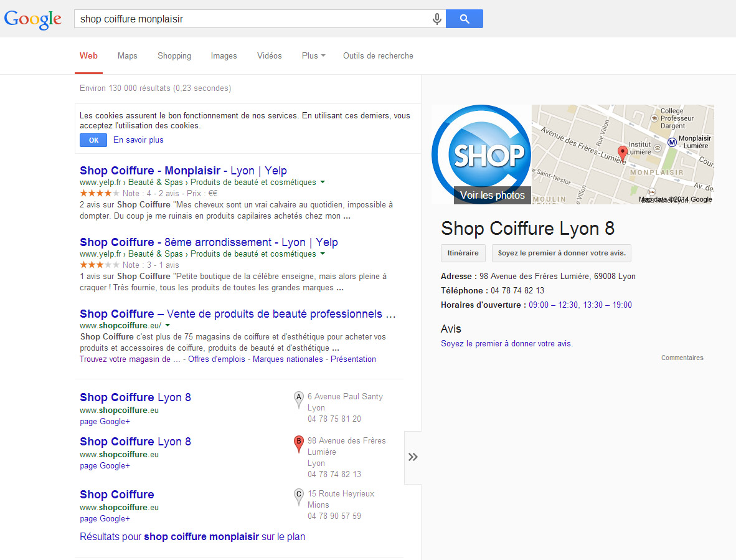Open Shop Coiffure listing in Mions

pyautogui.click(x=117, y=495)
